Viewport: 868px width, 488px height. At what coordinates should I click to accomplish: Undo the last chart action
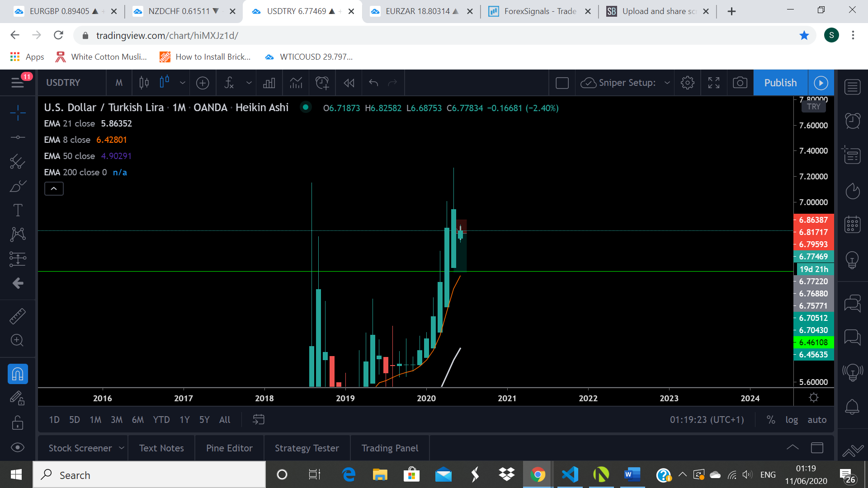click(x=373, y=83)
